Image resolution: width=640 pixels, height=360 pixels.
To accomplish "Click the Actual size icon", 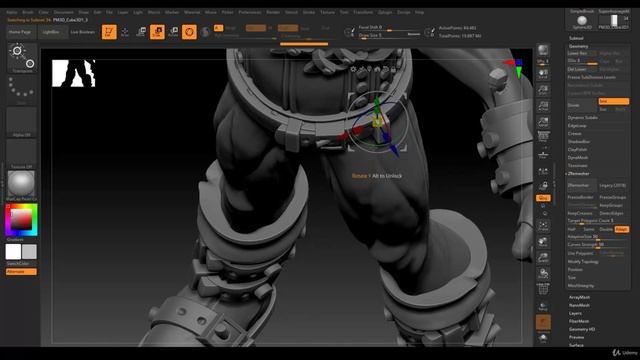I will [543, 106].
